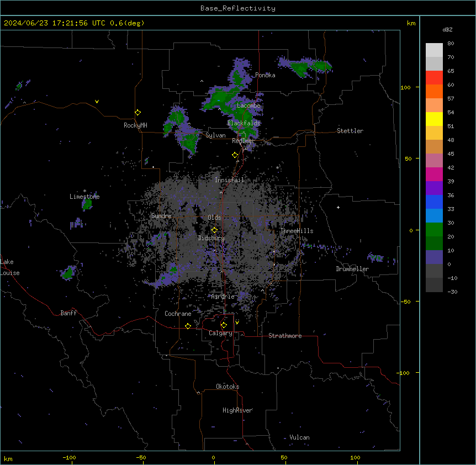Image resolution: width=476 pixels, height=465 pixels.
Task: Click the yellow v marker northeast of Calgary
Action: tap(237, 323)
